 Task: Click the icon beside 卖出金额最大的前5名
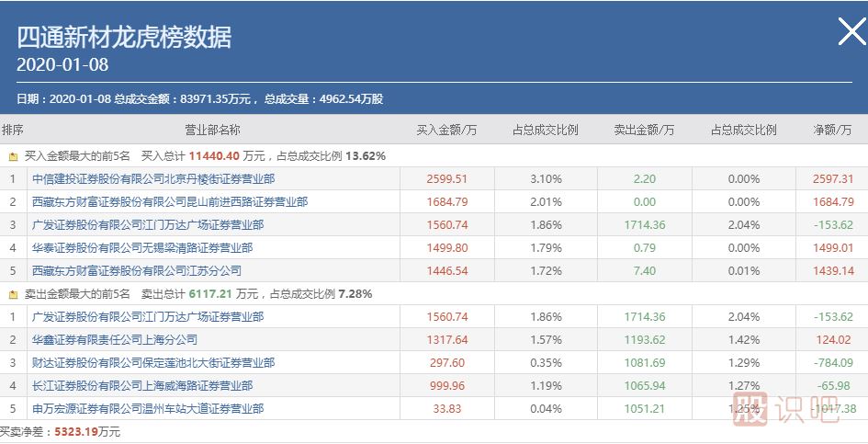click(13, 294)
